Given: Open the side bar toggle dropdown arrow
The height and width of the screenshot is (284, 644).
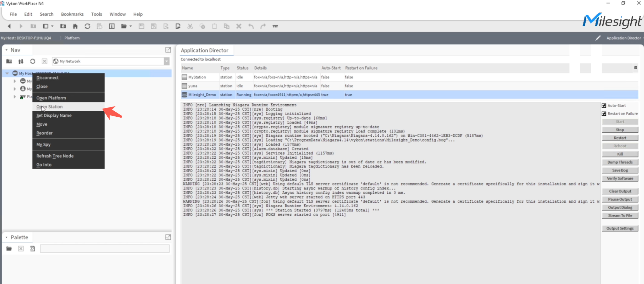Looking at the screenshot, I should pos(52,26).
